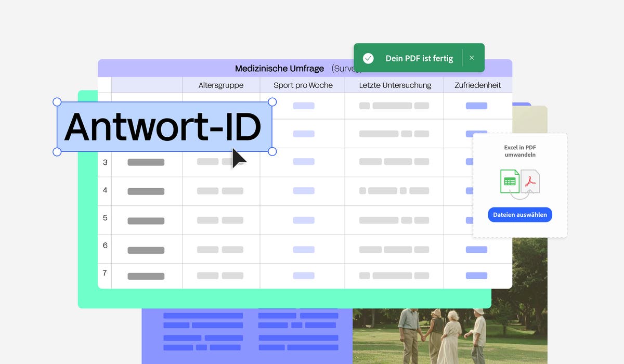624x364 pixels.
Task: Select the 'Letzte Untersuchung' column header
Action: coord(395,85)
